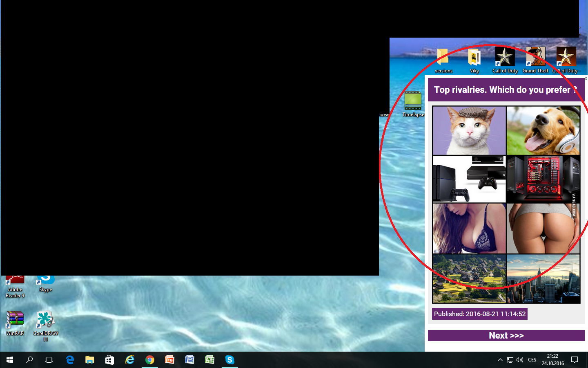The image size is (588, 368).
Task: Choose the cat with flat cap picture
Action: point(469,130)
